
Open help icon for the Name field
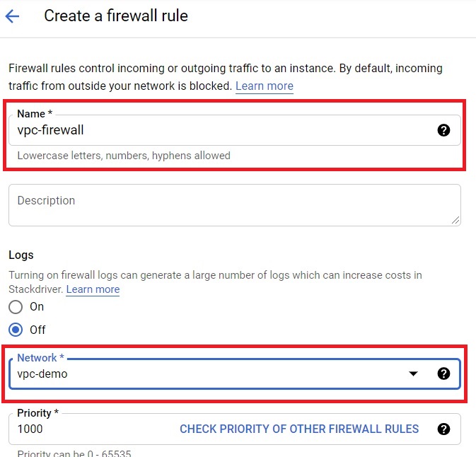pyautogui.click(x=443, y=130)
